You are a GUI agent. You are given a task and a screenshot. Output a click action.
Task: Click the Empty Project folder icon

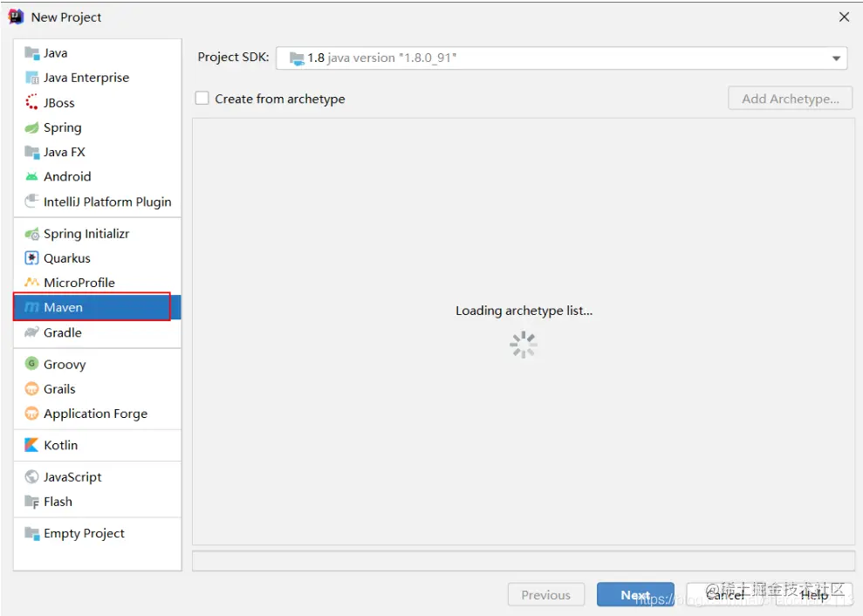[32, 533]
